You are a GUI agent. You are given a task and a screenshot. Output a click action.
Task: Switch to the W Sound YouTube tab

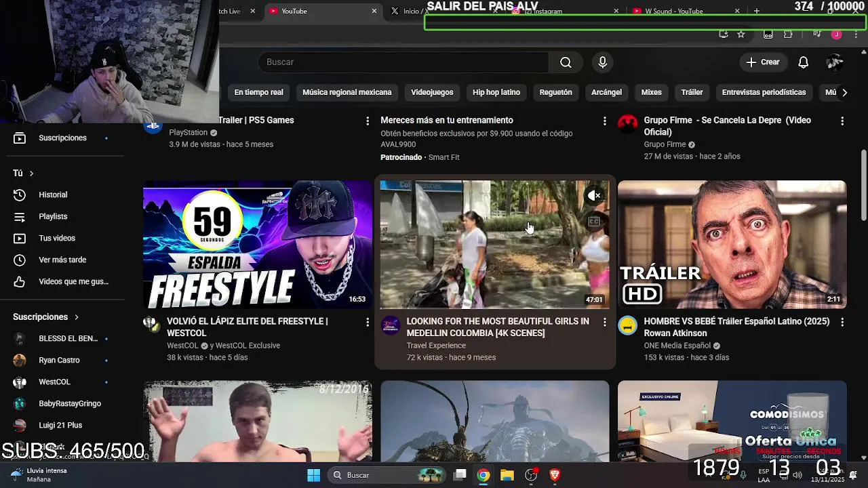685,12
